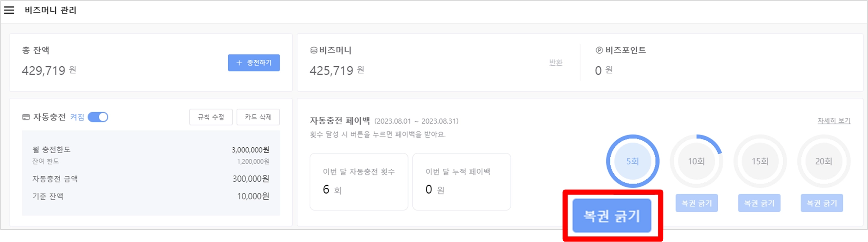Open the 자세히 보기 link
This screenshot has width=868, height=242.
click(x=834, y=121)
